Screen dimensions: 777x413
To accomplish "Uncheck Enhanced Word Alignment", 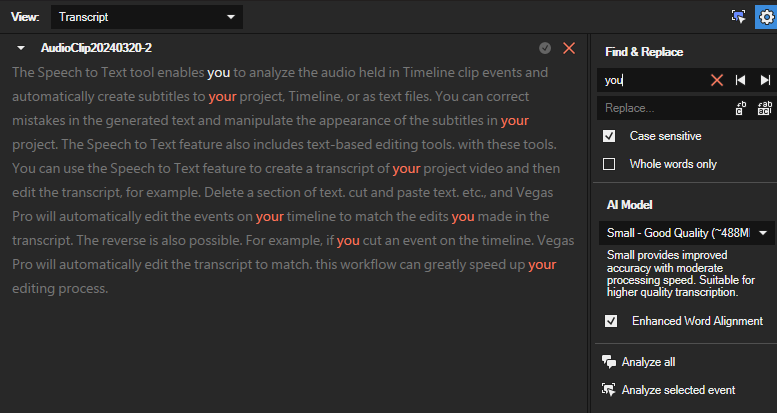I will [x=609, y=321].
